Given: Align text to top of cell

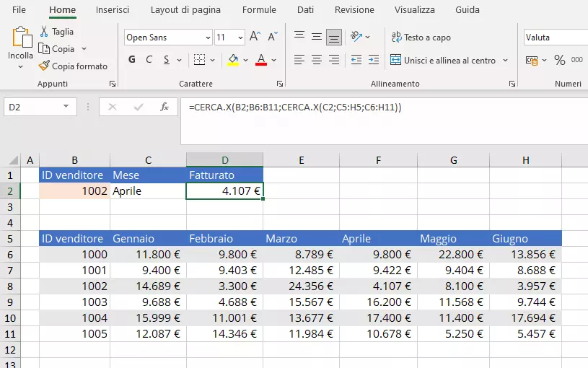Looking at the screenshot, I should click(299, 35).
